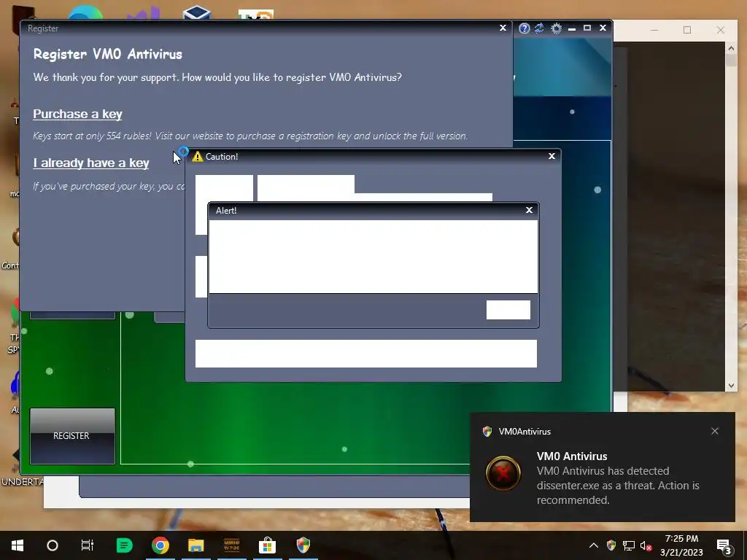
Task: Show hidden tray icons chevron
Action: point(594,545)
